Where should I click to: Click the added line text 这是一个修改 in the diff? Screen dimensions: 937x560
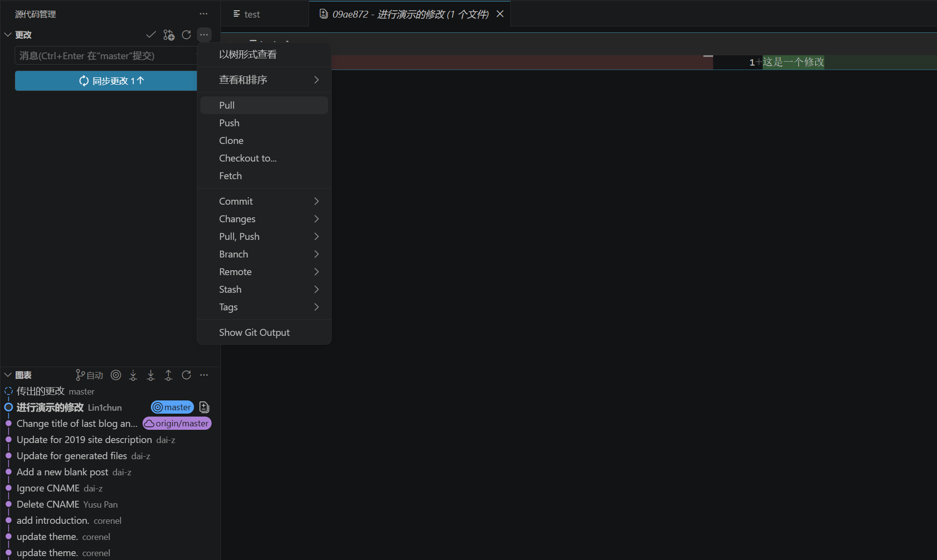tap(793, 62)
